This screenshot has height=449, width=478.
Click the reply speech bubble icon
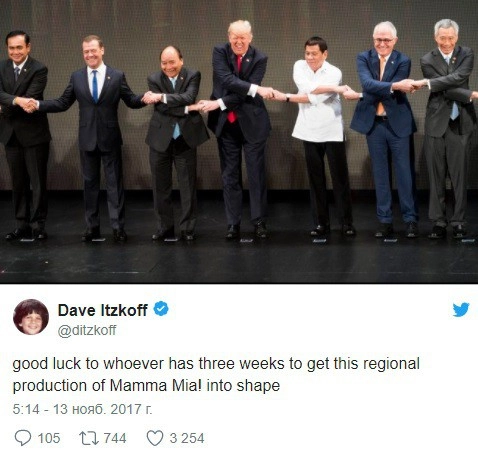tap(23, 438)
